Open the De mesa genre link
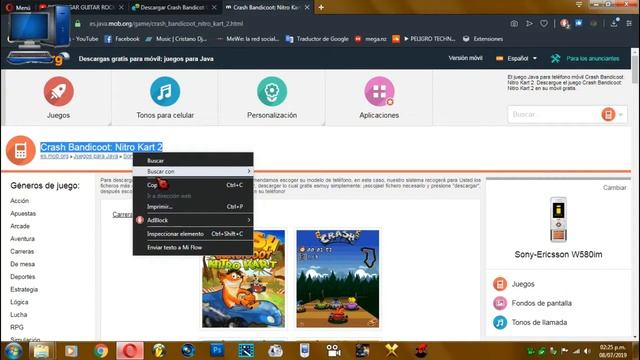This screenshot has height=360, width=640. pos(22,264)
